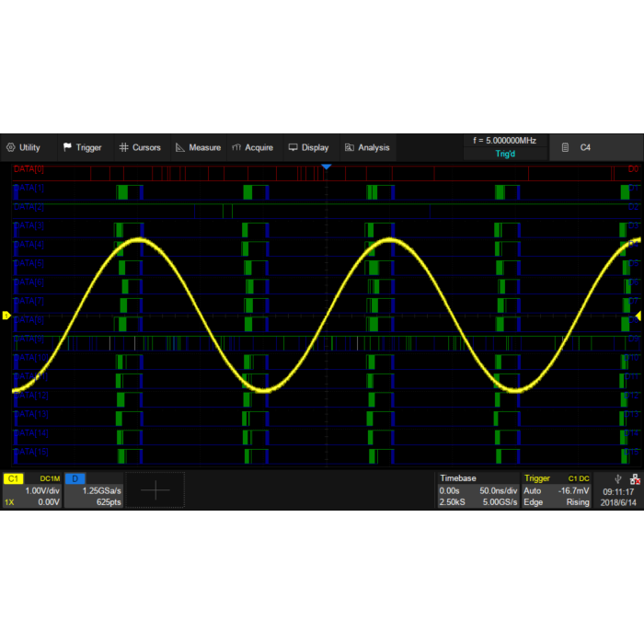644x644 pixels.
Task: Open the Timebase settings box
Action: click(x=476, y=490)
